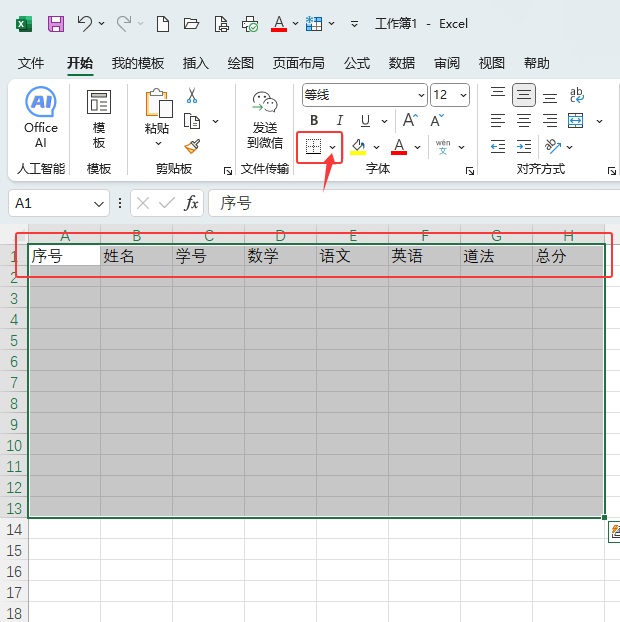Increase font size with large A icon
620x622 pixels.
point(410,120)
